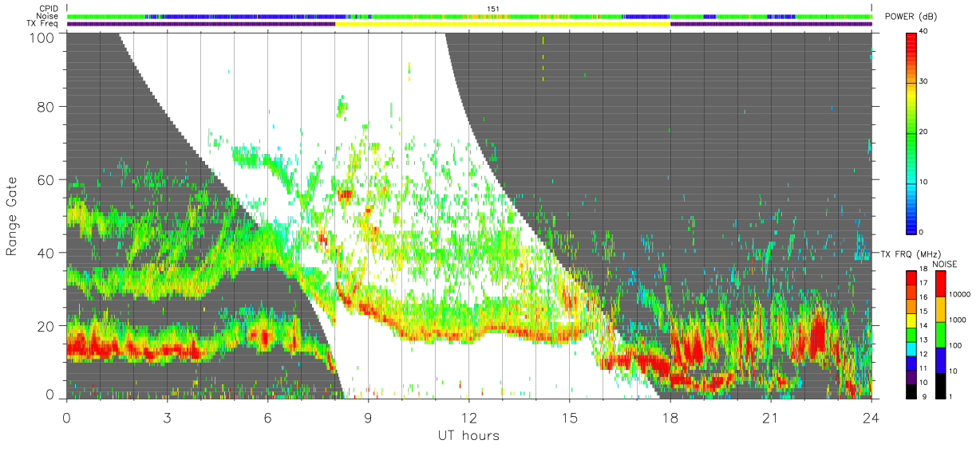The height and width of the screenshot is (452, 980).
Task: Click the 16 label on TX FRQ legend
Action: point(924,297)
